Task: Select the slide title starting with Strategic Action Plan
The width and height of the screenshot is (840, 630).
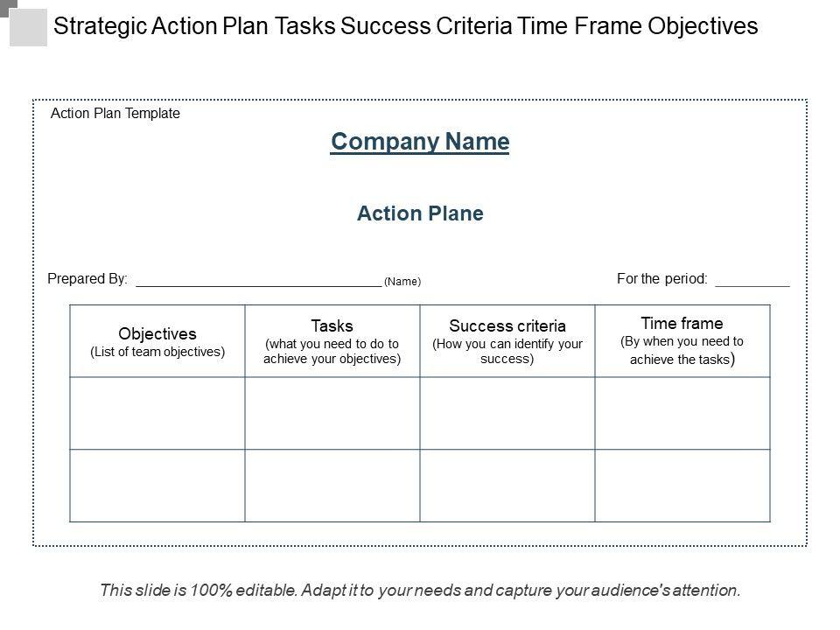Action: point(405,27)
